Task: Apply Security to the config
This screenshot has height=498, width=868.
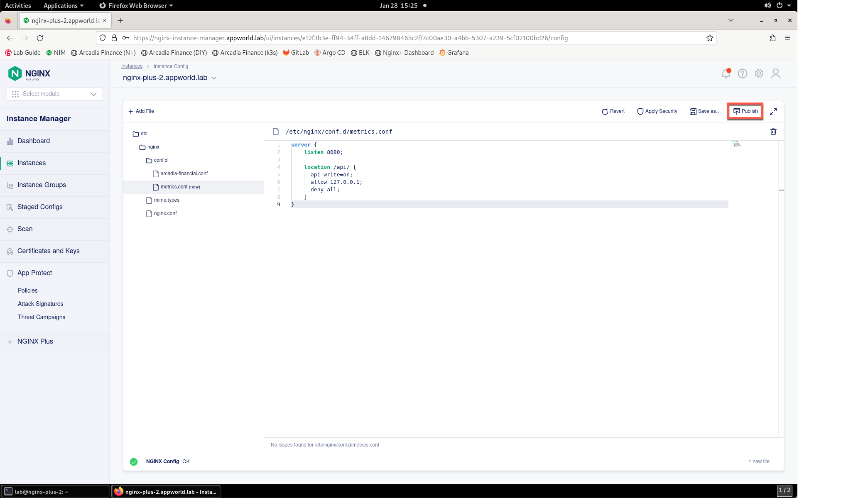Action: (x=657, y=111)
